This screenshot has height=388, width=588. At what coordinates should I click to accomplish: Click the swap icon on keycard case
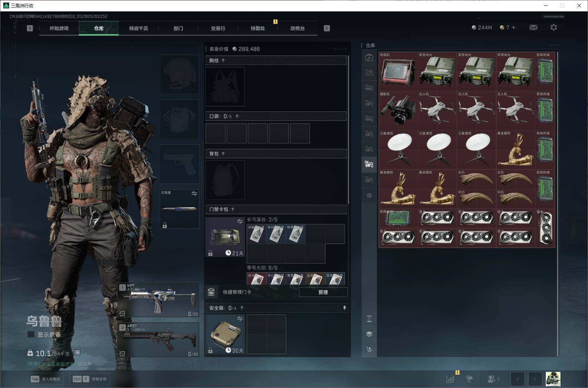tap(240, 221)
